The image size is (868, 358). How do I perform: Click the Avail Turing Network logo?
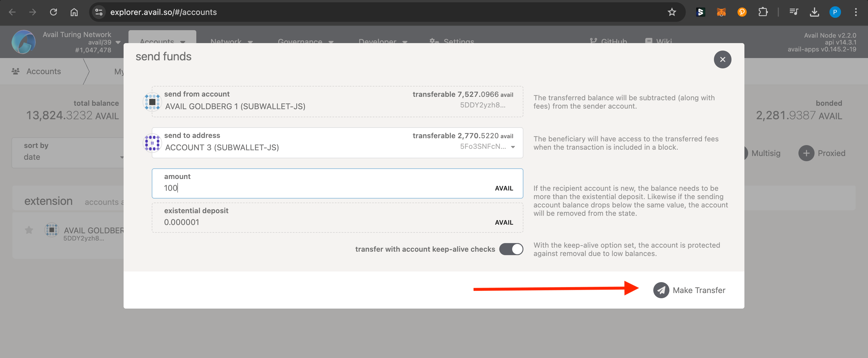[23, 42]
